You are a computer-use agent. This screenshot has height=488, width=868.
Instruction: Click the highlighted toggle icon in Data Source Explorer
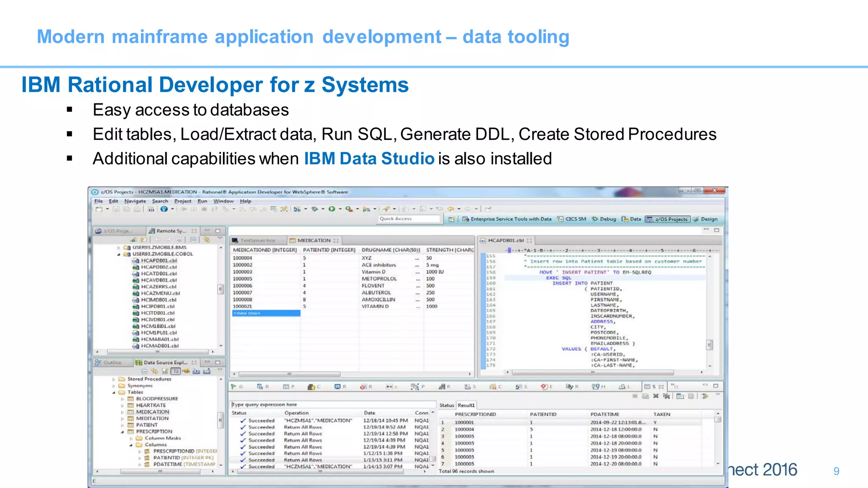point(176,372)
